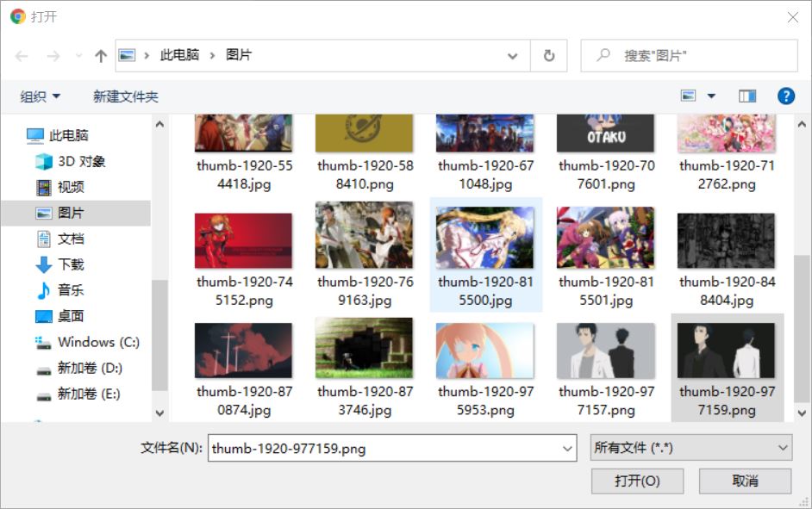This screenshot has height=509, width=812.
Task: Click the file list scroll up arrow
Action: (802, 124)
